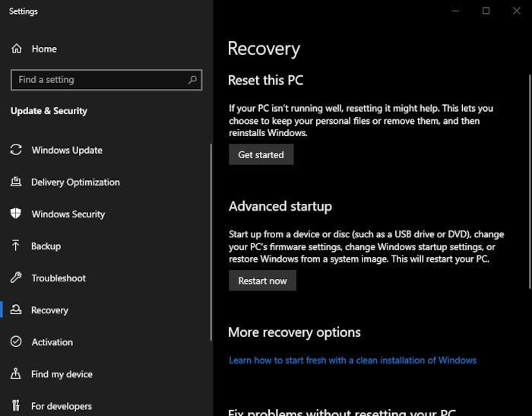Focus the Find a setting search box
This screenshot has width=532, height=416.
[x=106, y=80]
